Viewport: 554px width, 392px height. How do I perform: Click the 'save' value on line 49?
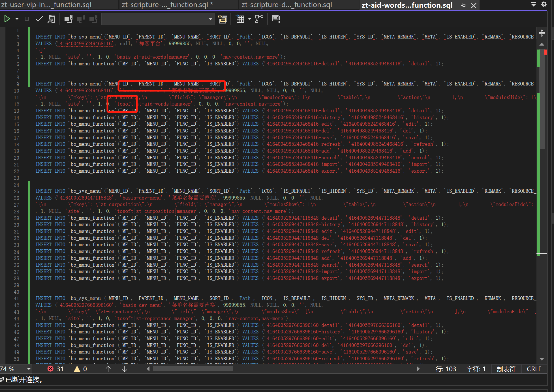411,352
